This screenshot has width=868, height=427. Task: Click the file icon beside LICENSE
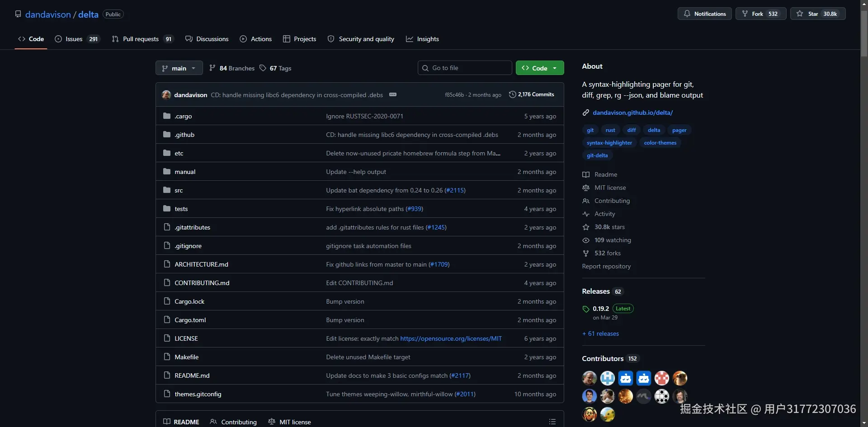click(x=167, y=338)
